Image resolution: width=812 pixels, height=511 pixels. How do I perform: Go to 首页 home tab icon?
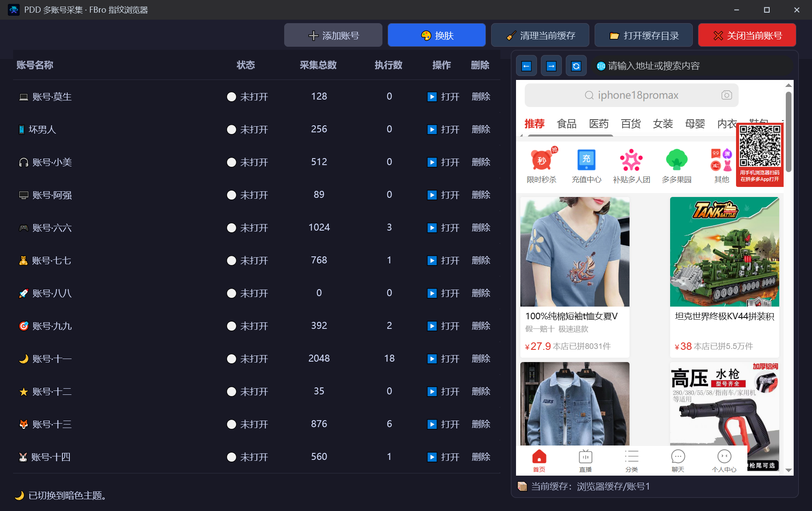539,457
